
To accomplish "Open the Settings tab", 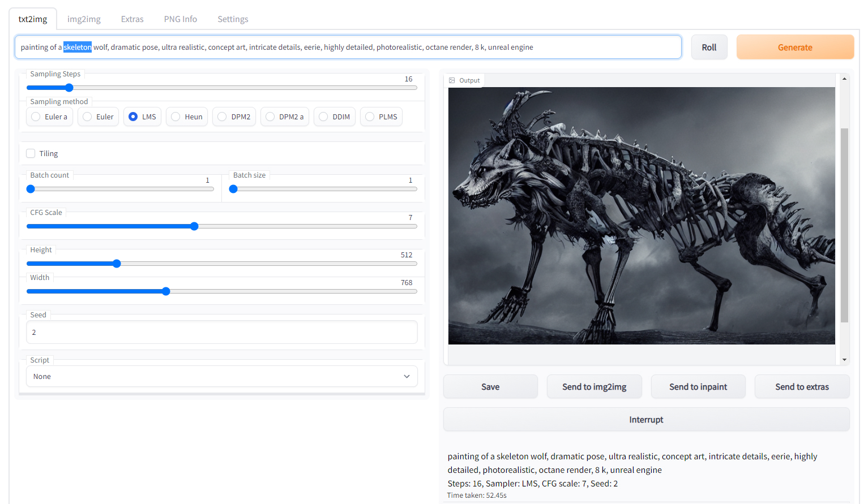I will point(233,19).
